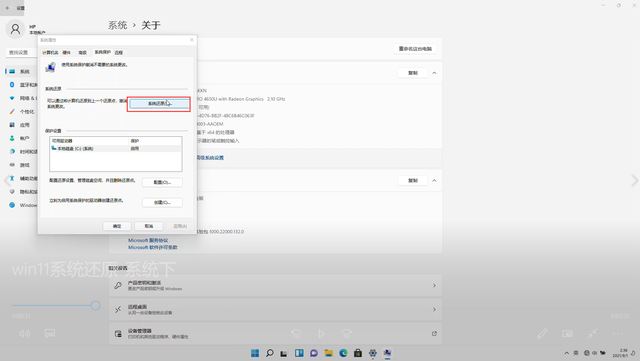Collapse the device specifications section chevron

tap(434, 73)
